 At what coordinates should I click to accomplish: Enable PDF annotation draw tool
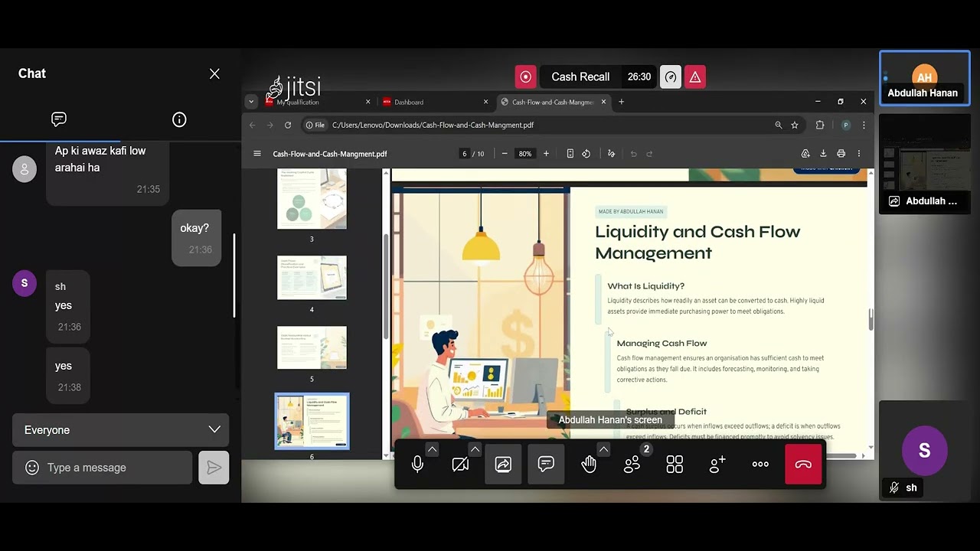(611, 154)
